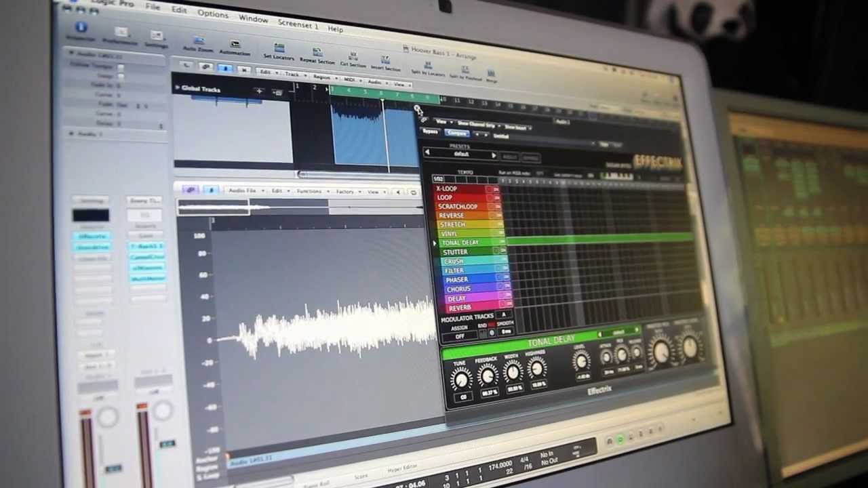
Task: Click the Merge toolbar icon
Action: [x=491, y=72]
